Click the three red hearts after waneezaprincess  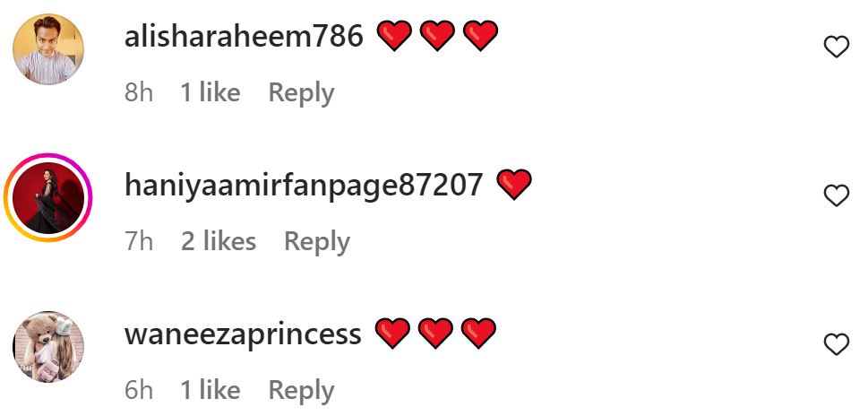point(435,333)
